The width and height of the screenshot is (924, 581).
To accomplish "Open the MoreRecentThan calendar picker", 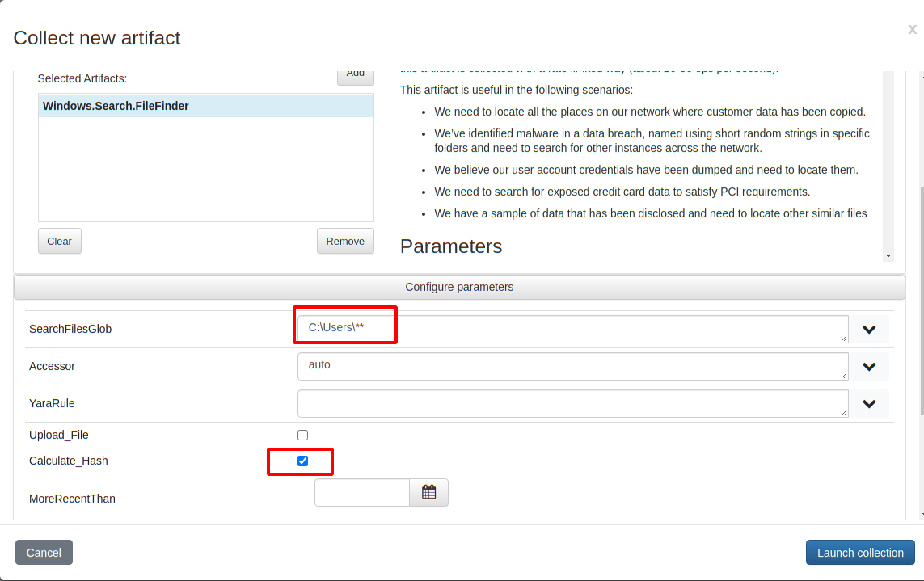I will 428,492.
